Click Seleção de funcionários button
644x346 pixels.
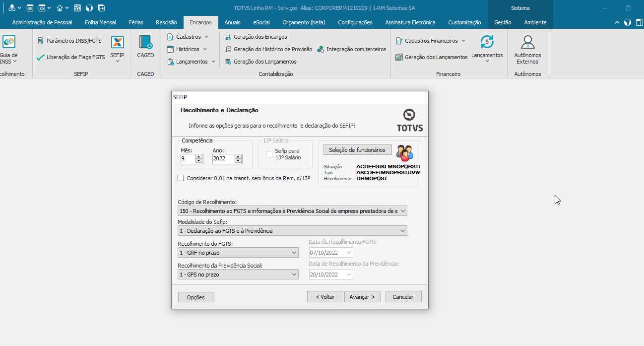[x=357, y=150]
